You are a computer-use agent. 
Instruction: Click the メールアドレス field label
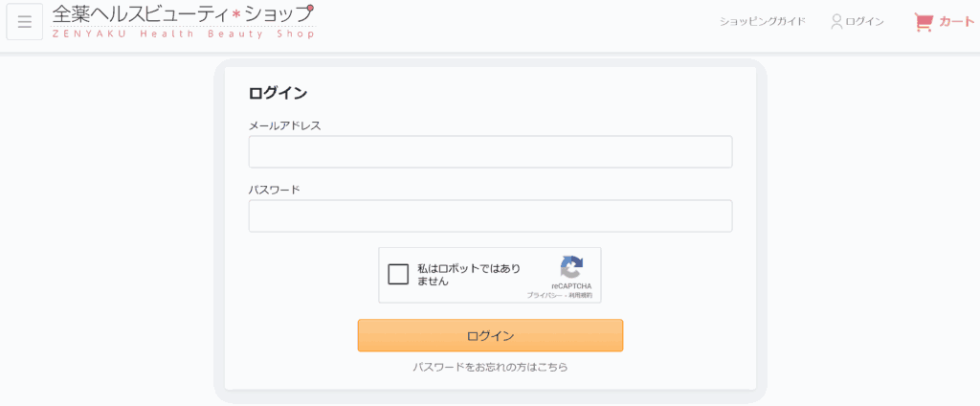[285, 125]
